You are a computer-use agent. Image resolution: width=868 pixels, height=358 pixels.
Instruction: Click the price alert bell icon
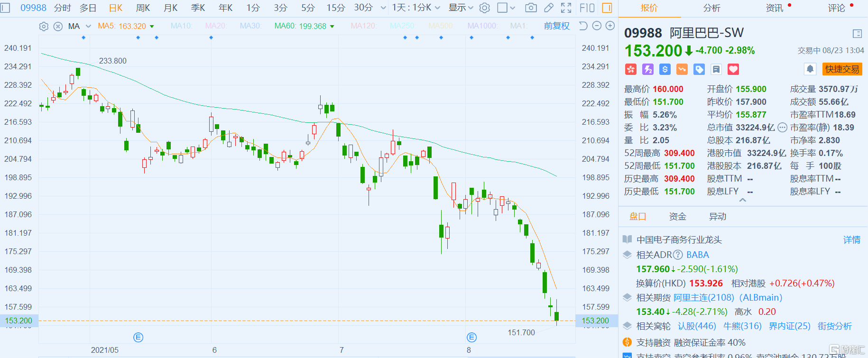click(810, 69)
